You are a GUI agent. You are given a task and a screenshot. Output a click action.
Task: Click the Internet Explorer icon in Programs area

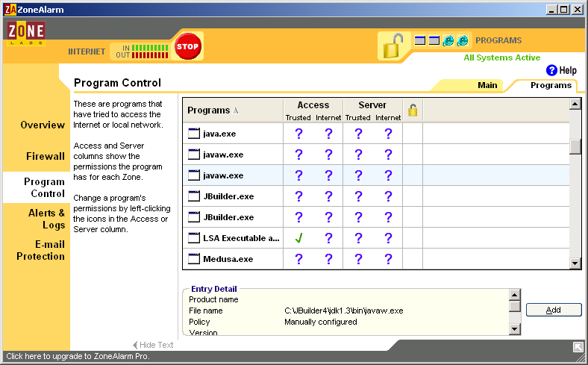coord(448,40)
